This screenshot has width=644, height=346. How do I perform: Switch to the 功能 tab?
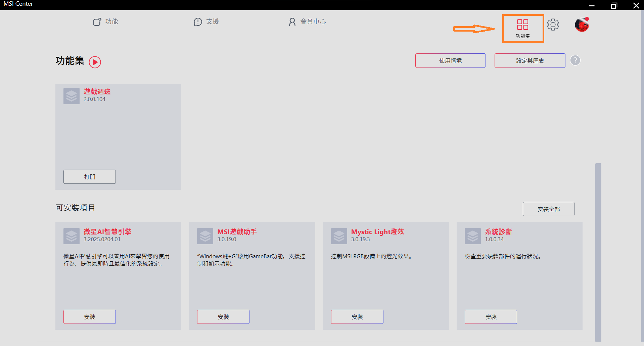click(105, 21)
